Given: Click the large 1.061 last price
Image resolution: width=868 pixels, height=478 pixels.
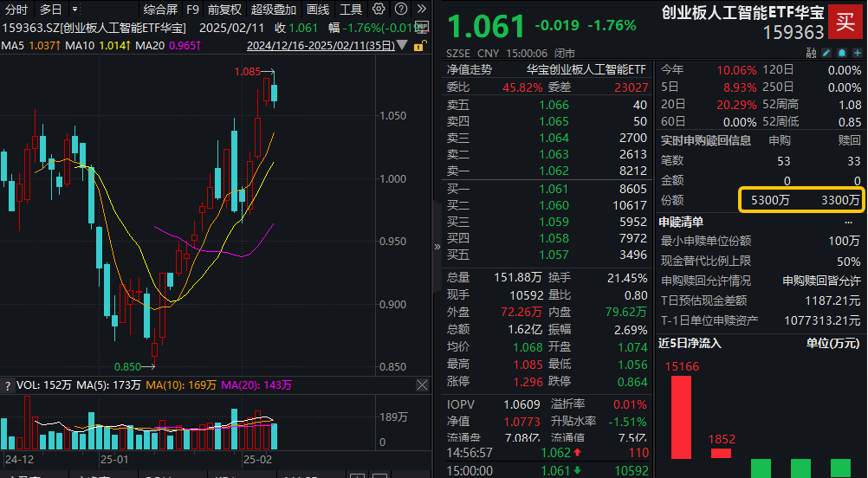Looking at the screenshot, I should tap(486, 27).
